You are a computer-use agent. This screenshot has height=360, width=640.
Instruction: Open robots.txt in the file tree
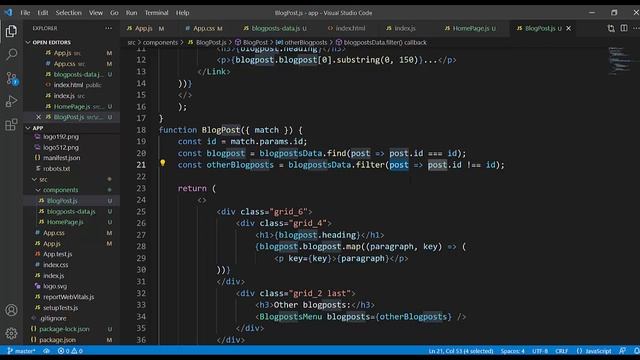57,169
